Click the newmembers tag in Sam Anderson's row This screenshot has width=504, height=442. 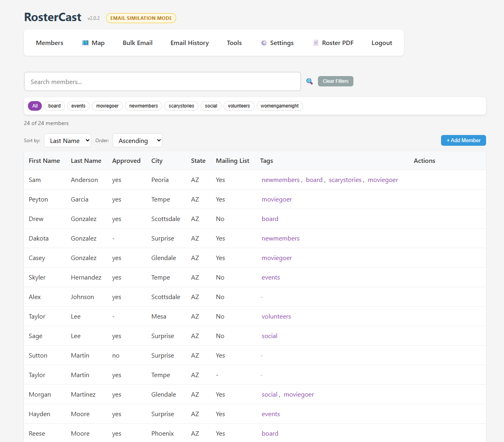coord(280,180)
